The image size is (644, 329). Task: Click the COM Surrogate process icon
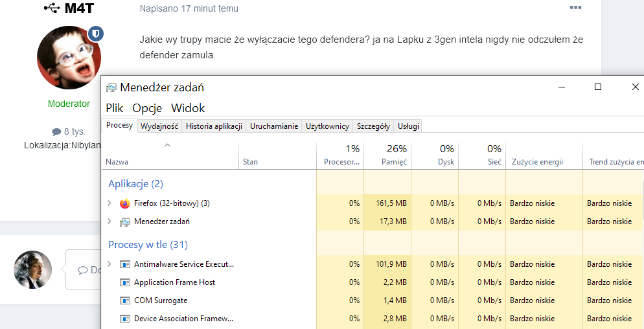[x=125, y=301]
